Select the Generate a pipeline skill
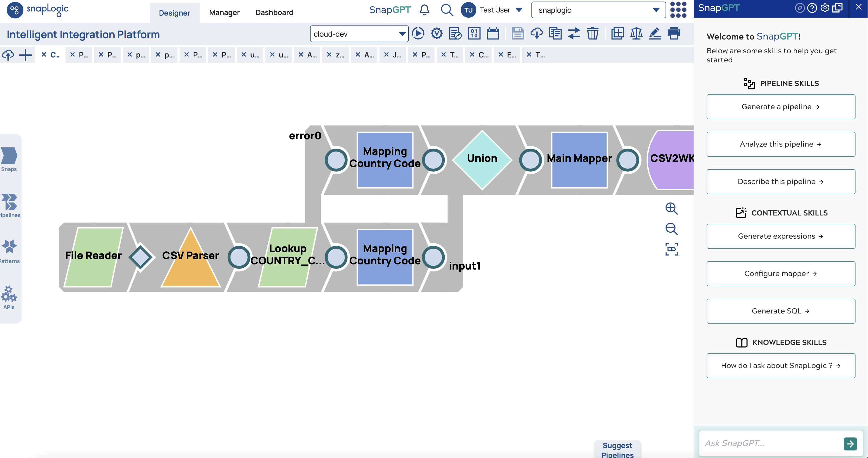The width and height of the screenshot is (868, 458). [x=780, y=107]
